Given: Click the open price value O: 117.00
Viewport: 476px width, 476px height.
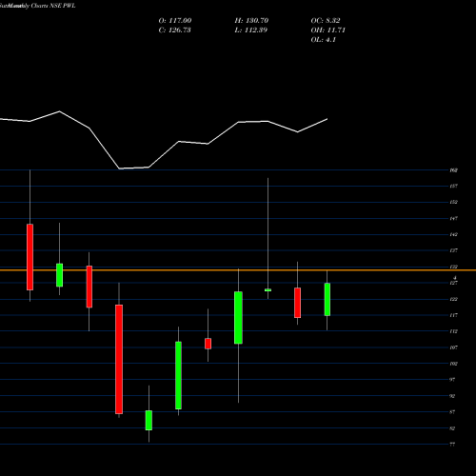Looking at the screenshot, I should [x=175, y=21].
